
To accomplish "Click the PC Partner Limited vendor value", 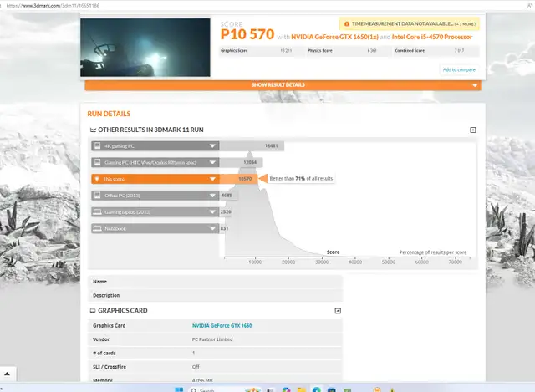I will click(x=212, y=339).
